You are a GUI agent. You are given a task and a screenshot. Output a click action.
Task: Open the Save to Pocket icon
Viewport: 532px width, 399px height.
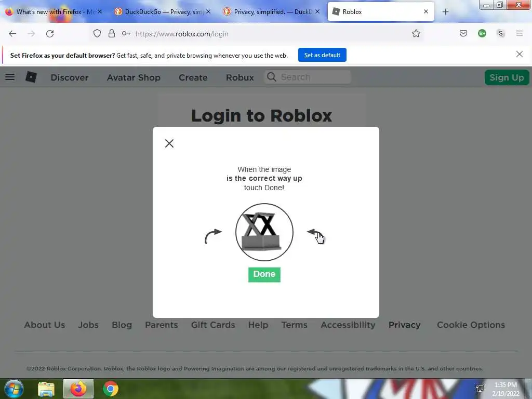tap(463, 33)
